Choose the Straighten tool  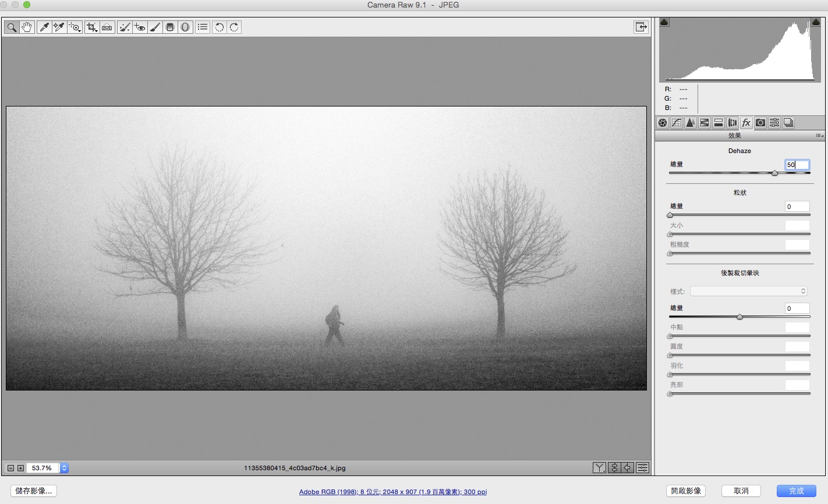[x=107, y=27]
